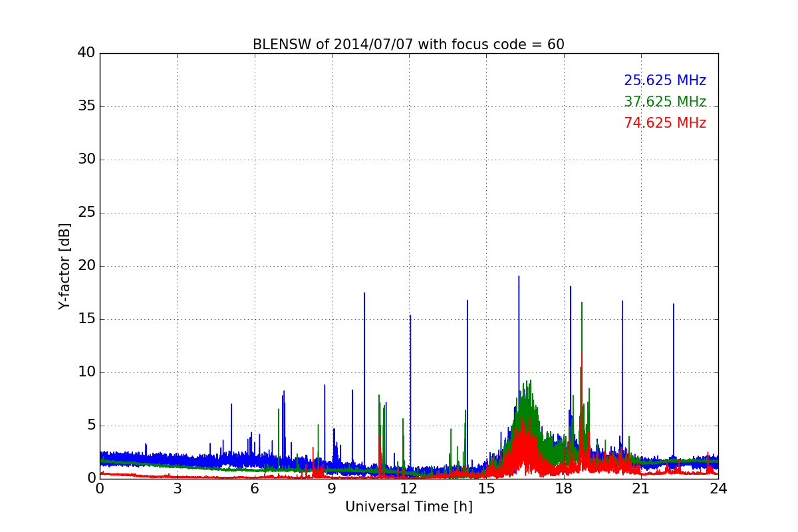Image resolution: width=798 pixels, height=532 pixels.
Task: Click the blue spike peak after 14 h
Action: click(467, 301)
